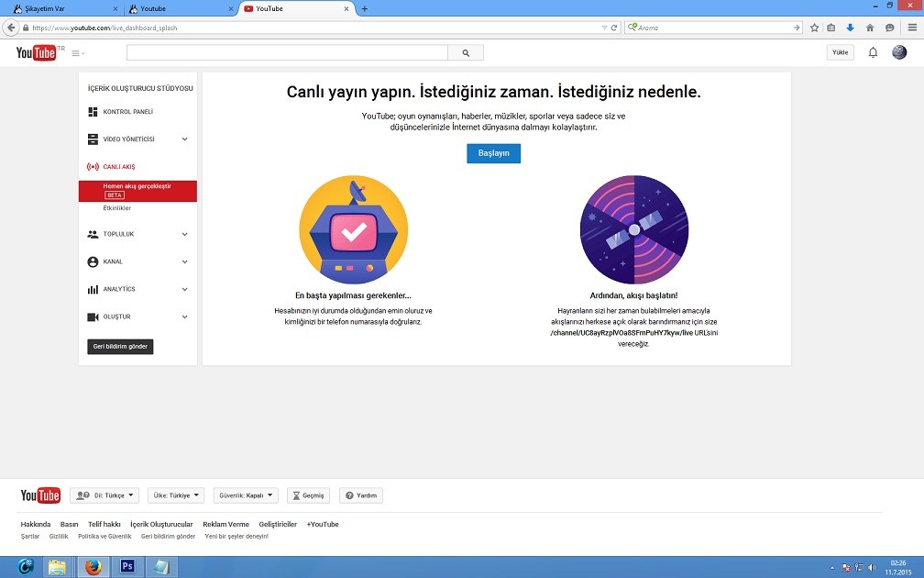Click the Yardım help button
This screenshot has width=924, height=578.
click(360, 495)
